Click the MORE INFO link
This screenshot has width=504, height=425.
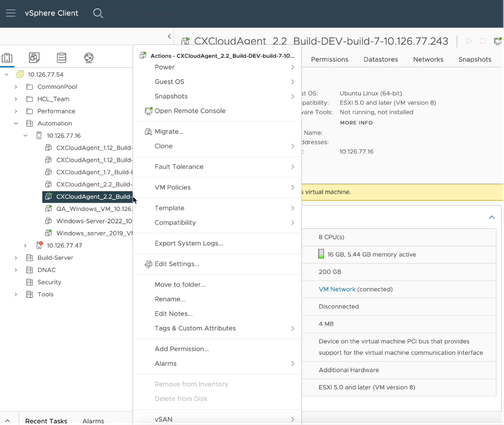pyautogui.click(x=356, y=123)
